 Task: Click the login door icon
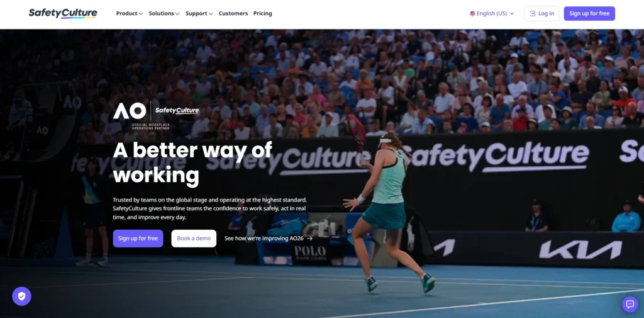pyautogui.click(x=533, y=14)
